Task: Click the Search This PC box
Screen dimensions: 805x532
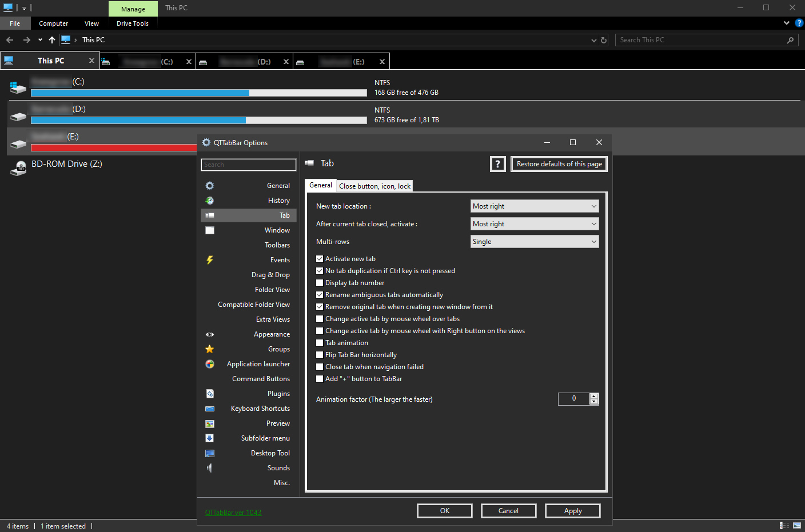Action: 707,40
